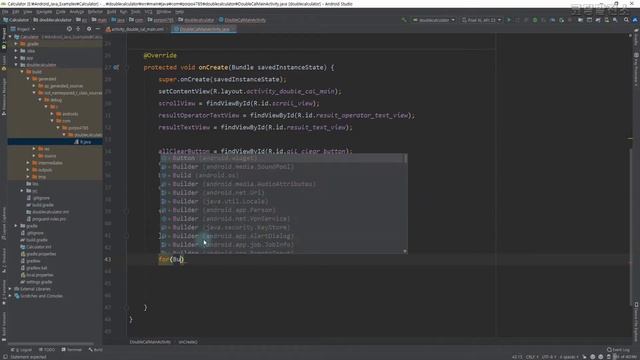This screenshot has width=640, height=360.
Task: Open the Help menu
Action: point(180,12)
